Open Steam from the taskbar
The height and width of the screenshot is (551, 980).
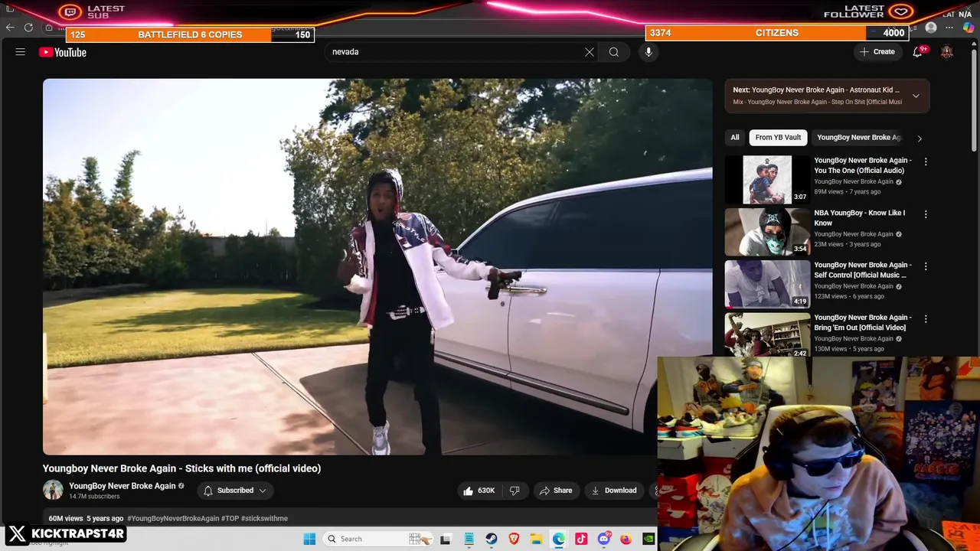(492, 539)
